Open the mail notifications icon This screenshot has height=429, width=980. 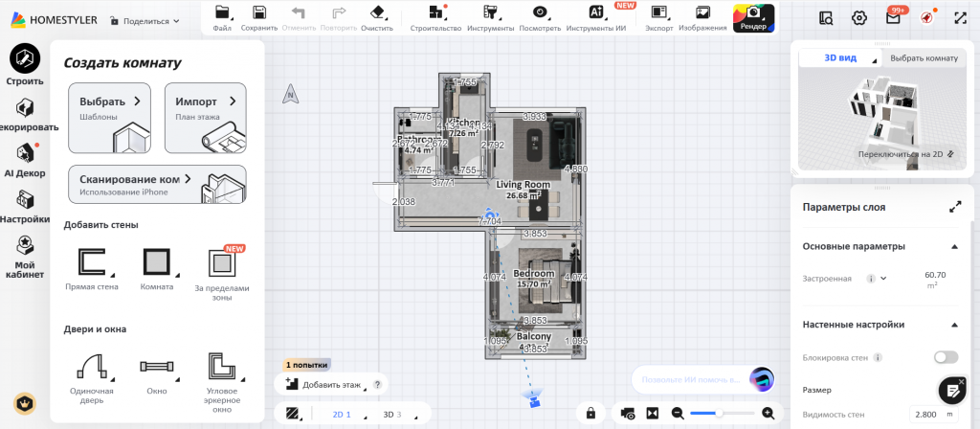tap(893, 17)
